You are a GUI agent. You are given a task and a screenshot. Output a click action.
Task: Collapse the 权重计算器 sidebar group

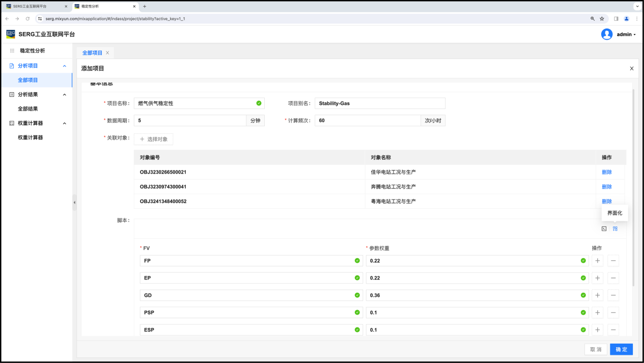[x=64, y=123]
